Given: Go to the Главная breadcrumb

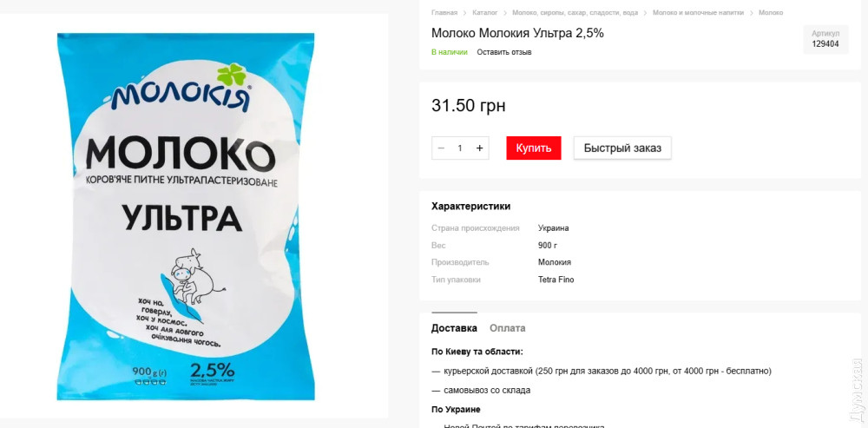Looking at the screenshot, I should pos(444,13).
